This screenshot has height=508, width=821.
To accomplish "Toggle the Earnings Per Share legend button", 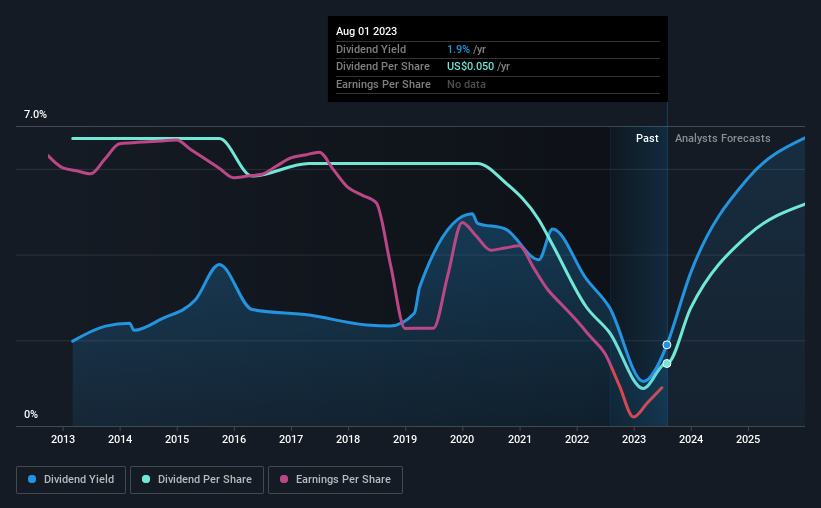I will (x=335, y=480).
